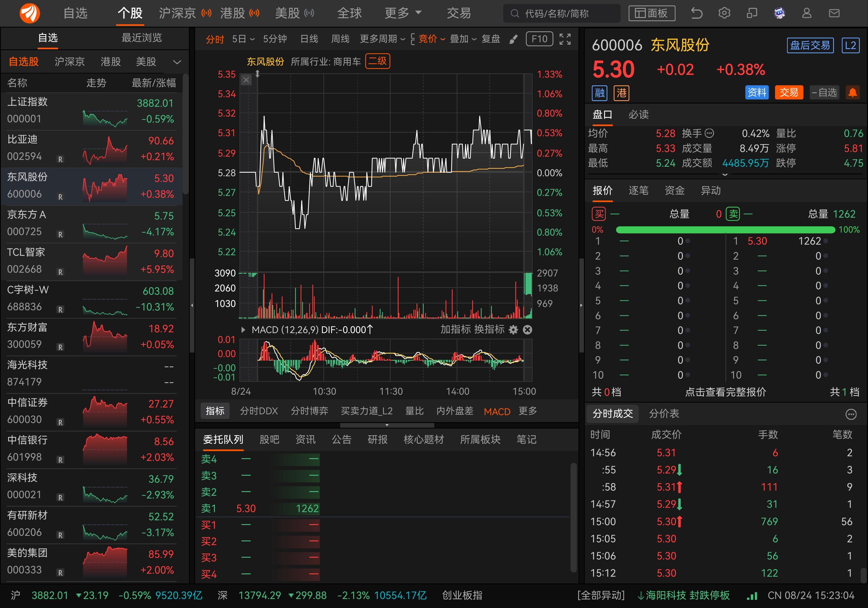This screenshot has width=868, height=608.
Task: Click the green buy/sell ratio bar
Action: point(725,230)
